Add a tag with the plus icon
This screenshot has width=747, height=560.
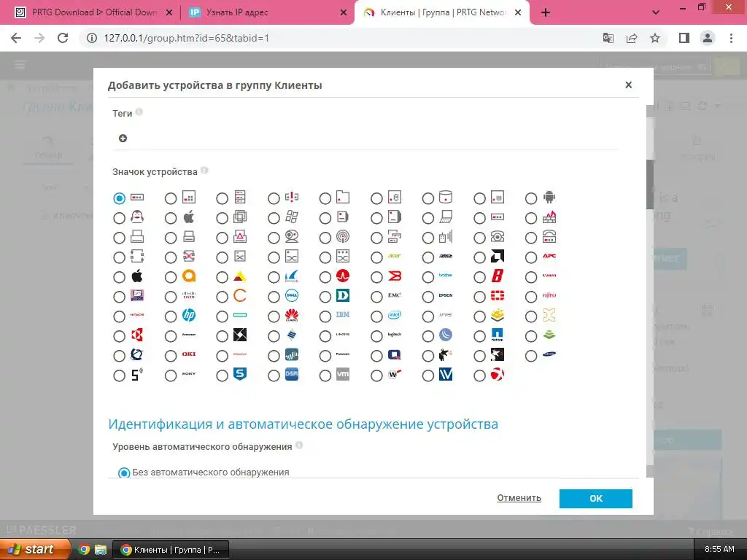click(x=123, y=138)
